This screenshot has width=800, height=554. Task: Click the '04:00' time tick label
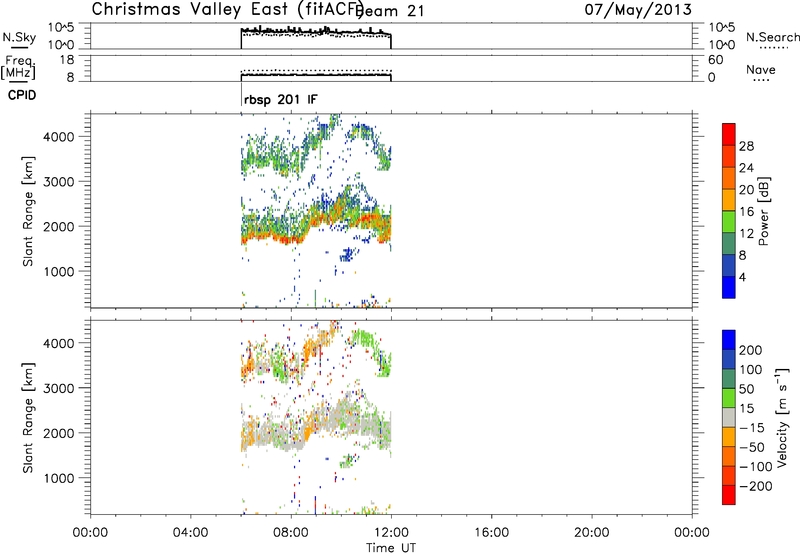(190, 533)
